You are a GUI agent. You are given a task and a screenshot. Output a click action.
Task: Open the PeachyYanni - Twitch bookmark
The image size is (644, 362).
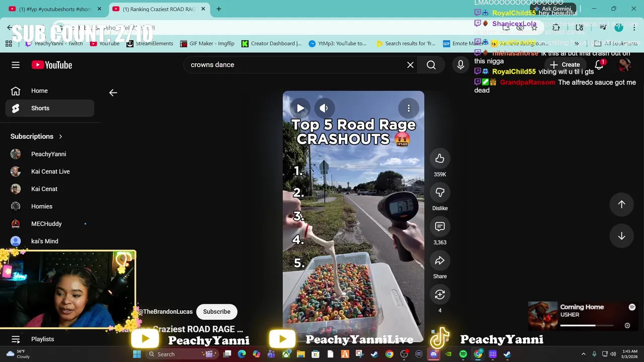coord(54,44)
